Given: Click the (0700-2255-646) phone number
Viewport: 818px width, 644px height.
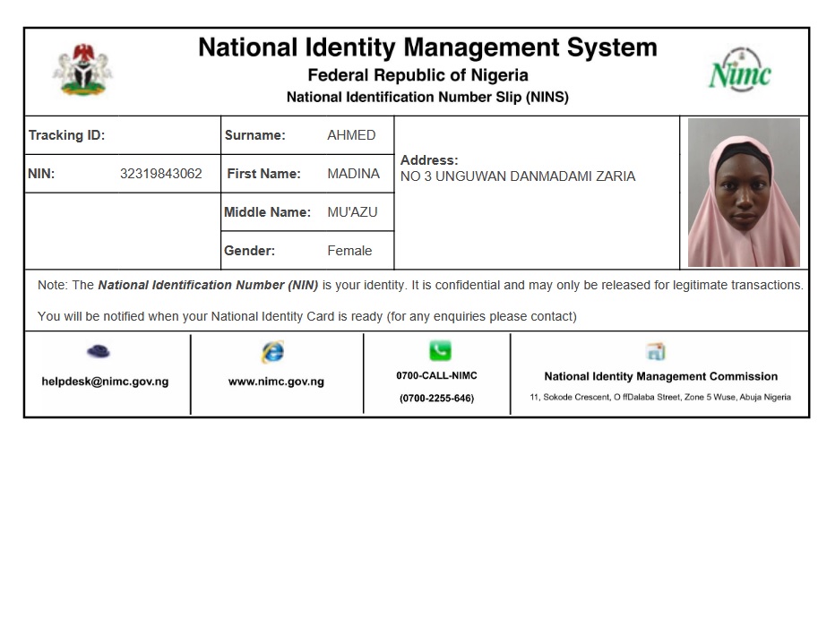Looking at the screenshot, I should (x=436, y=398).
